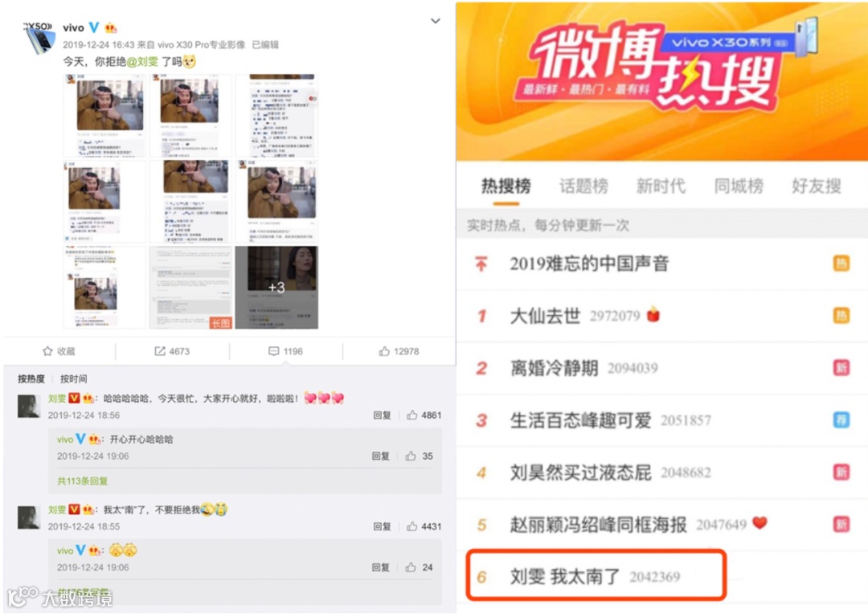868x614 pixels.
Task: Sort comments by 按热度
Action: coord(31,379)
